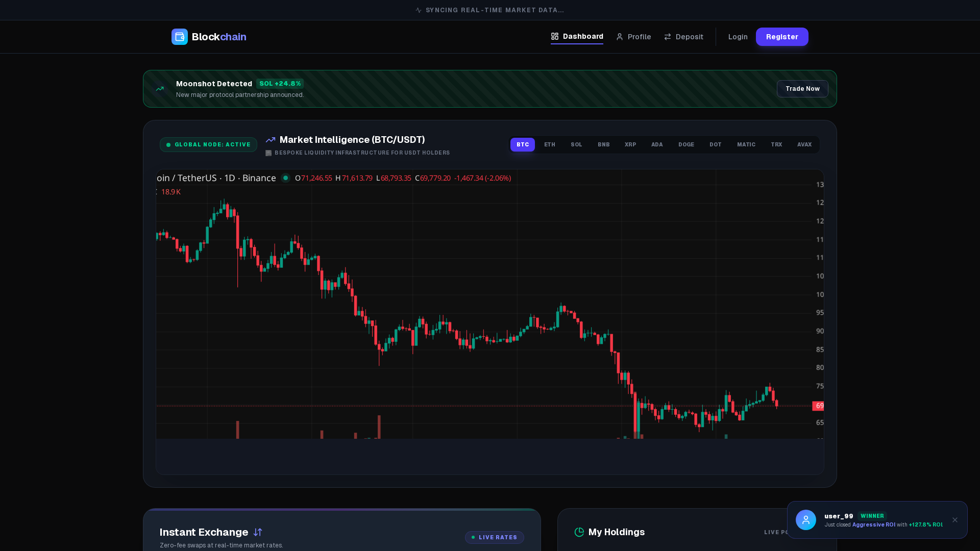Dismiss the user_99 winner notification
The image size is (980, 551).
pyautogui.click(x=954, y=520)
